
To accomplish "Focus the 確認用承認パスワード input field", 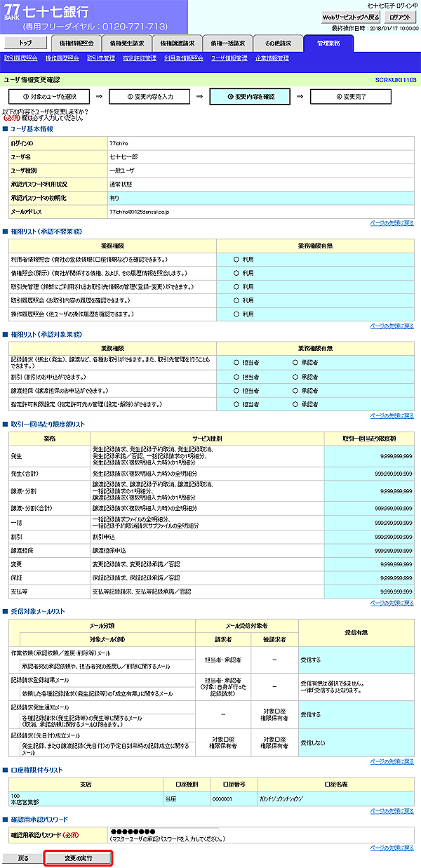I will click(163, 832).
